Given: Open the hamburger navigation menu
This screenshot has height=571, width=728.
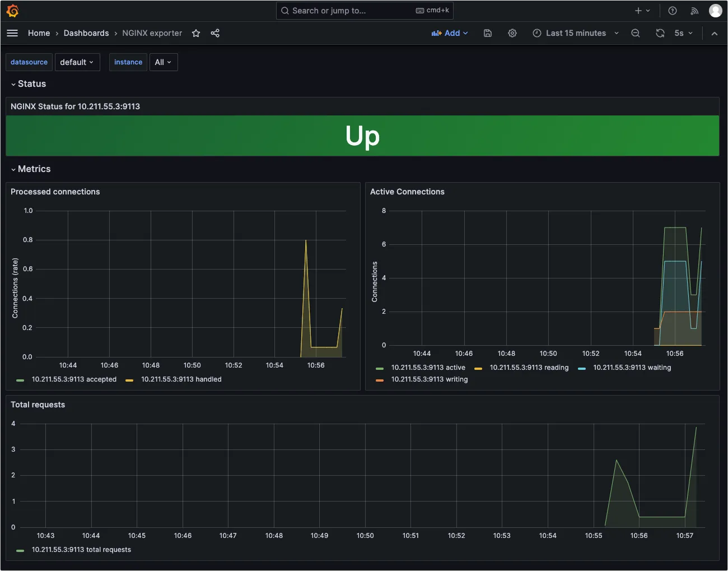Looking at the screenshot, I should coord(12,33).
